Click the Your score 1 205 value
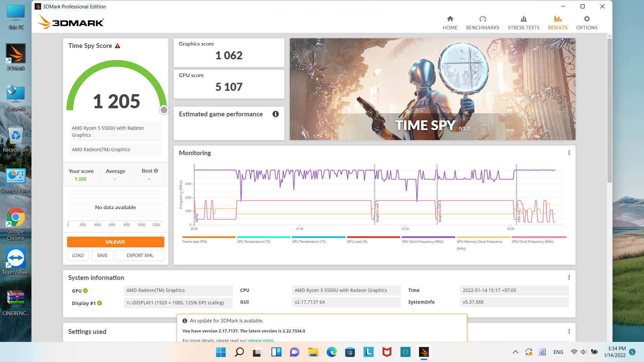 pyautogui.click(x=80, y=179)
